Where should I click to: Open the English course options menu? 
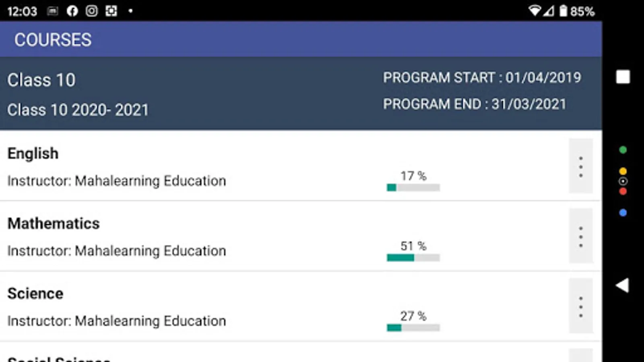point(580,167)
